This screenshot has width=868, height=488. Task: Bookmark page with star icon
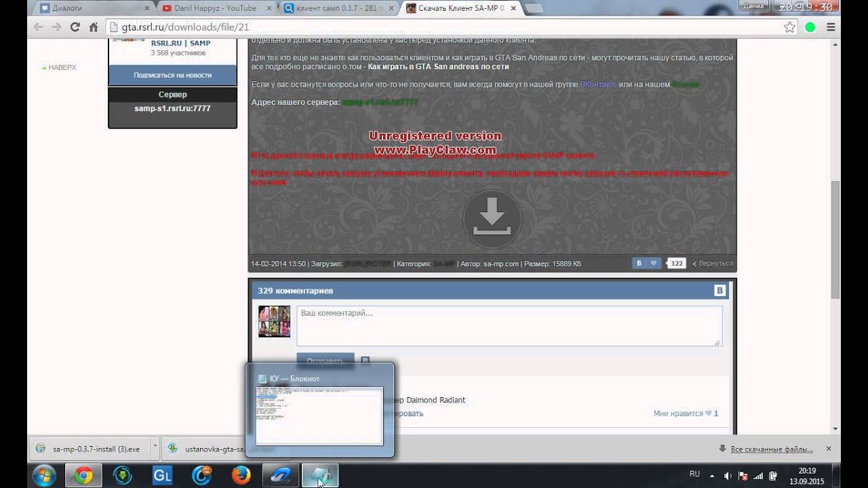tap(789, 27)
